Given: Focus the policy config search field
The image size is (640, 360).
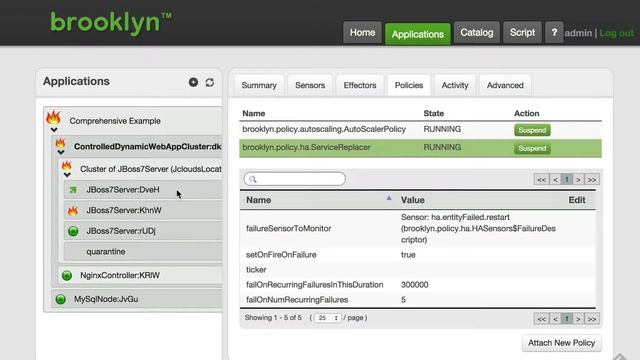Looking at the screenshot, I should point(295,179).
